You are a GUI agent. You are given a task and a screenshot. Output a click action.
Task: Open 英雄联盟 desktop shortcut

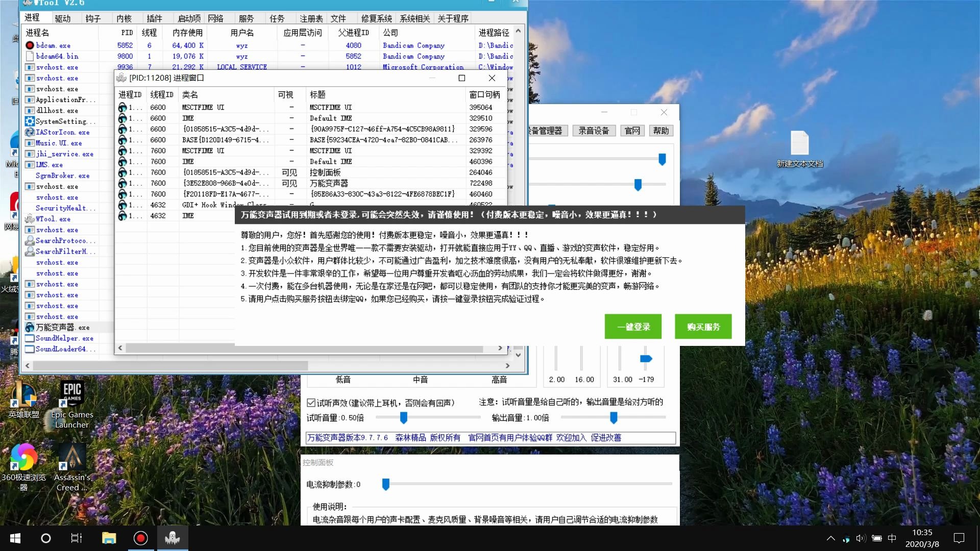coord(24,400)
